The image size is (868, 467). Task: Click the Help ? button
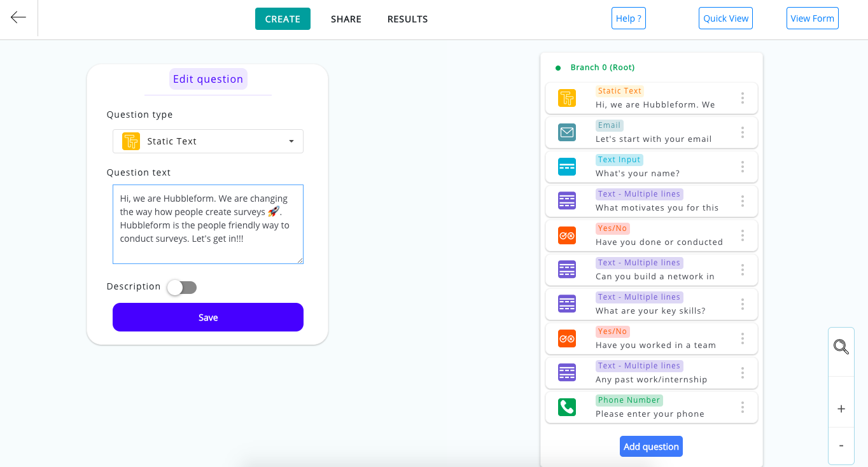click(629, 18)
